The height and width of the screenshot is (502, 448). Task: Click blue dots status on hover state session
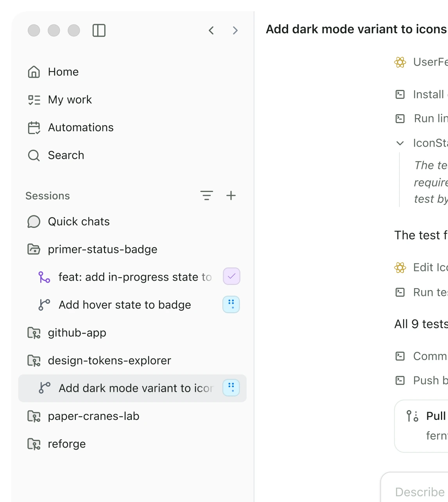(231, 305)
